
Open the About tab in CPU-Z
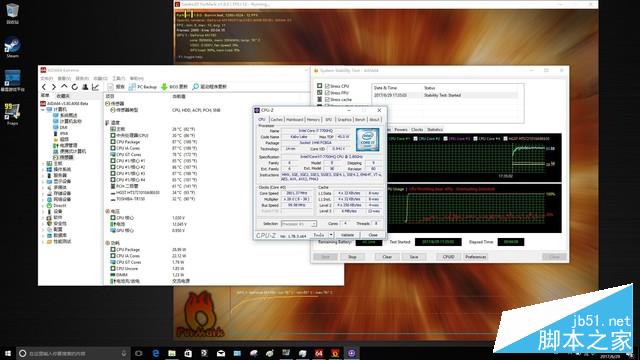tap(374, 120)
